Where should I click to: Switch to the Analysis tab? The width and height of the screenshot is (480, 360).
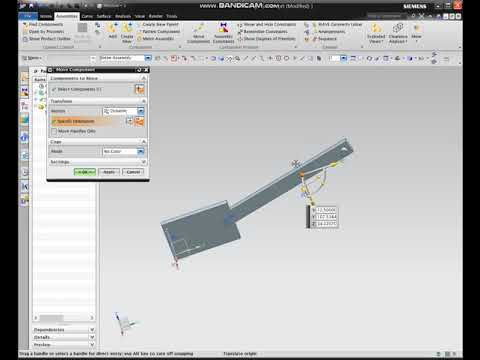(123, 16)
